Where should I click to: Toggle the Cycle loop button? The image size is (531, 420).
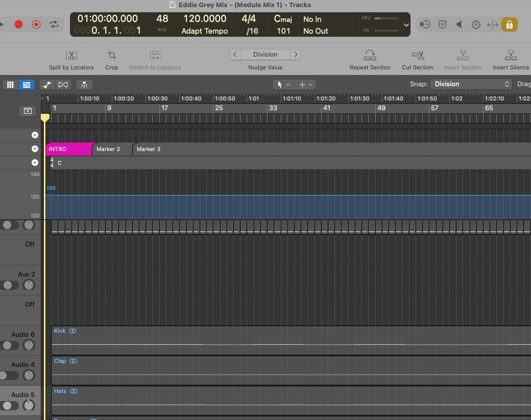(x=54, y=24)
